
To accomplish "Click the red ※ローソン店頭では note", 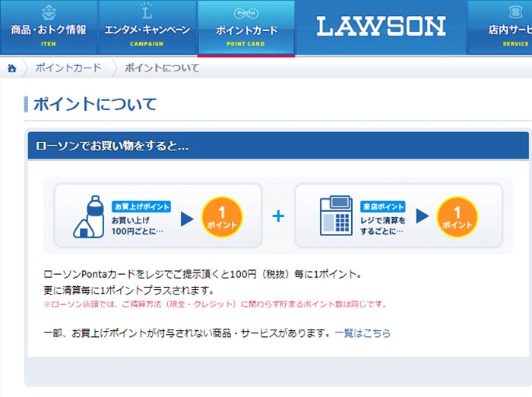I will click(x=215, y=304).
